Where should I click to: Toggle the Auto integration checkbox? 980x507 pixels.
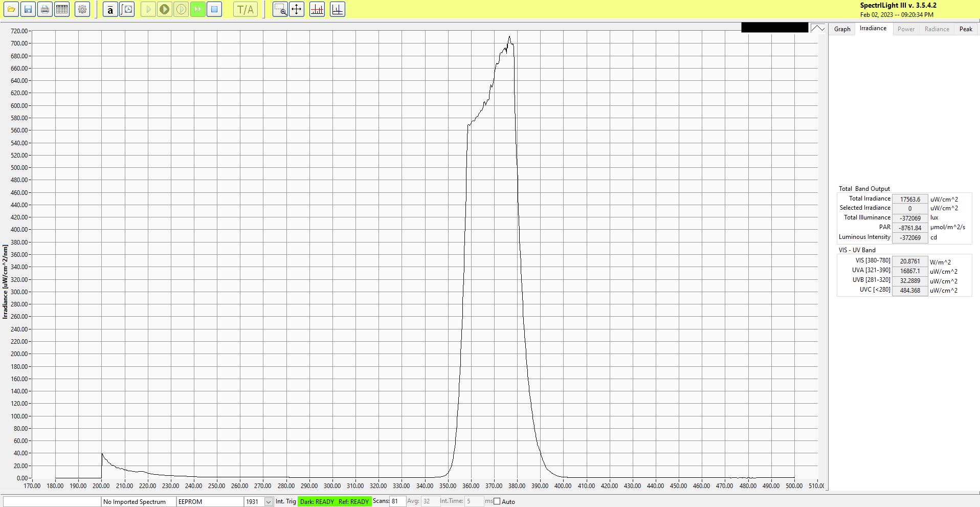click(497, 501)
